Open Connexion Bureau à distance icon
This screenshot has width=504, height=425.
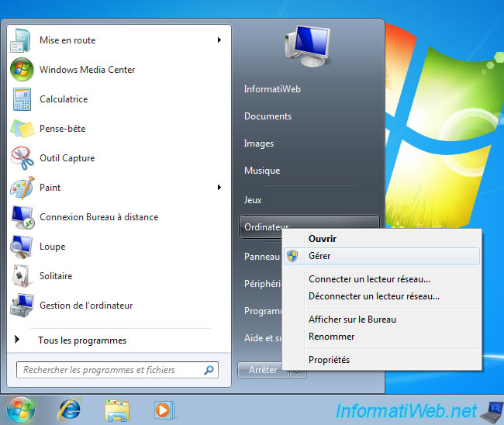pyautogui.click(x=22, y=217)
